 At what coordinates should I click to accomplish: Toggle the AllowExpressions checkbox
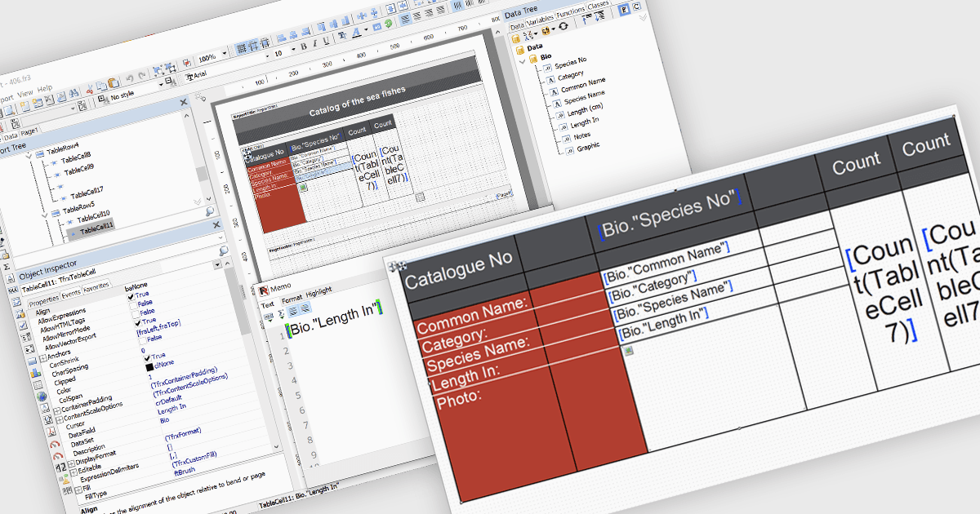pos(131,297)
